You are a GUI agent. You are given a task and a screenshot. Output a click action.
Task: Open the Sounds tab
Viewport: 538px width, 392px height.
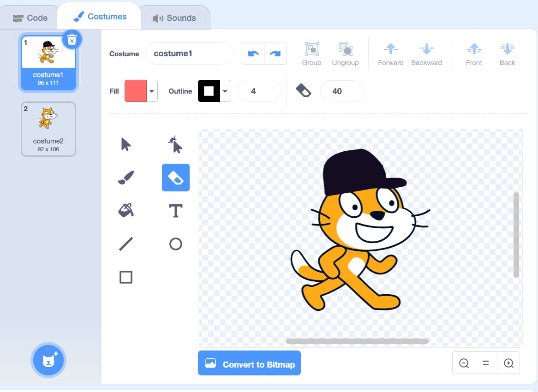174,18
